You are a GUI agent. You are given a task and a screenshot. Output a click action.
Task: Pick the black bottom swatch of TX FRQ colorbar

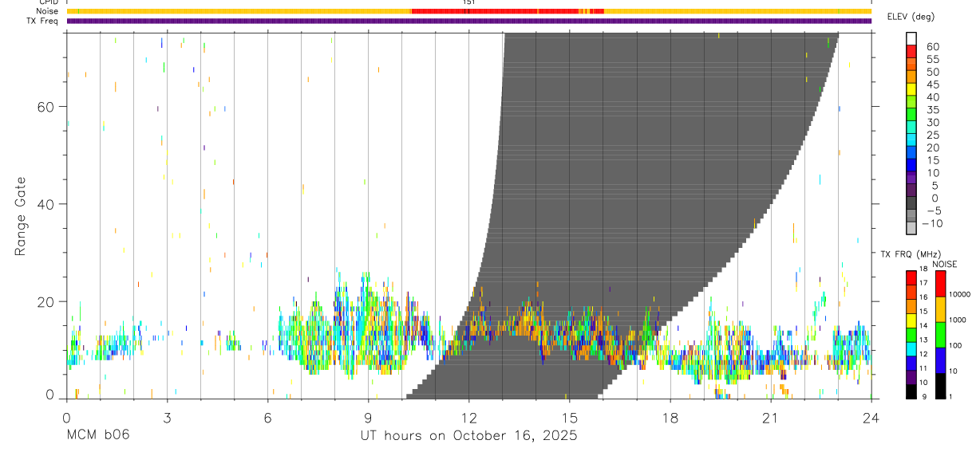pos(911,391)
